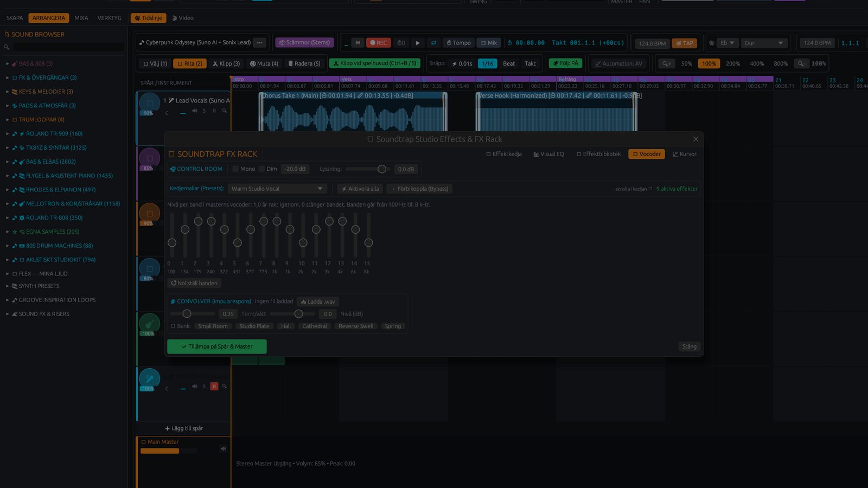The image size is (868, 488).
Task: Open the Eb key dropdown
Action: click(726, 43)
